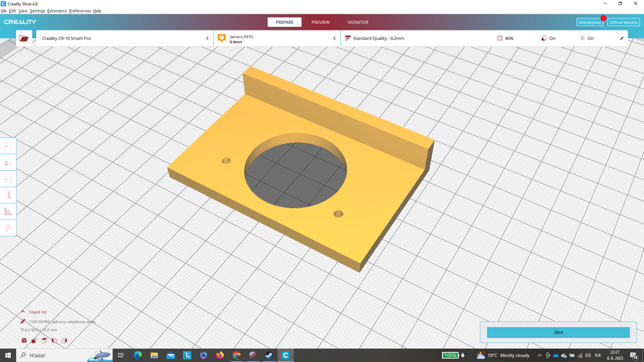Select the Support Blocker tool

(x=8, y=228)
